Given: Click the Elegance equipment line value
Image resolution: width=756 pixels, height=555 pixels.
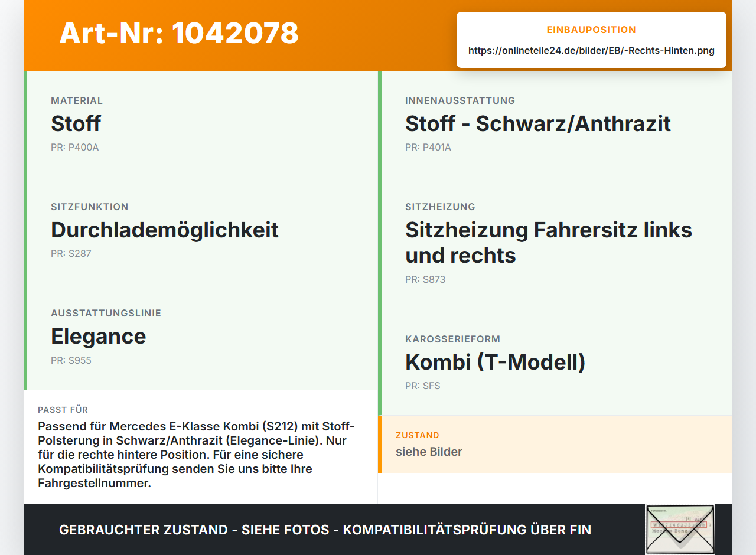Looking at the screenshot, I should [x=99, y=336].
